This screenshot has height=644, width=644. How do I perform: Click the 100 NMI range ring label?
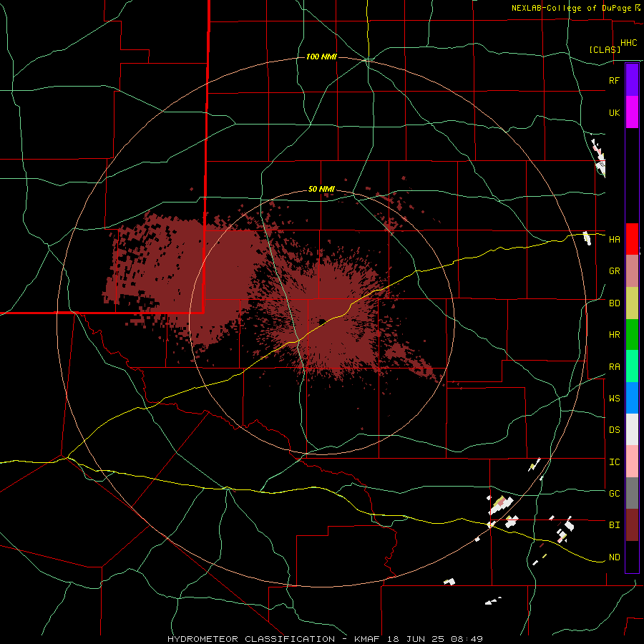point(321,57)
